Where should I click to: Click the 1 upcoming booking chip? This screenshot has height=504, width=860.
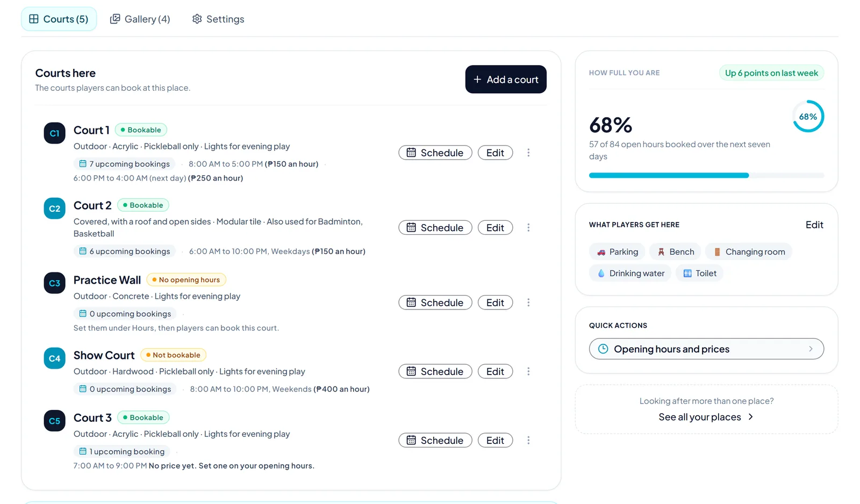121,452
